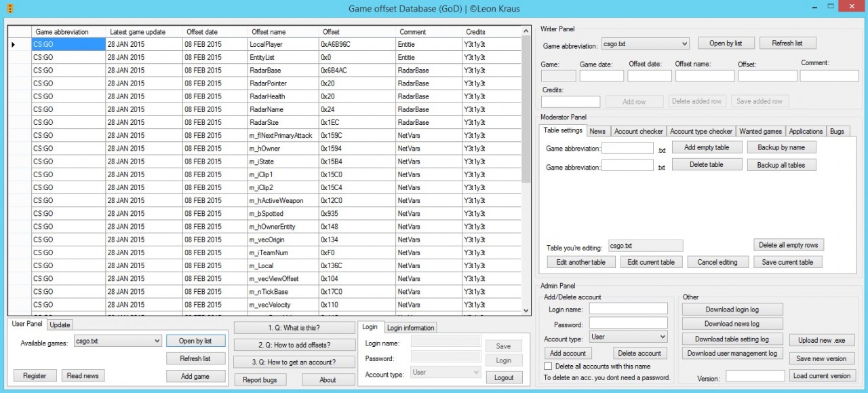Image resolution: width=868 pixels, height=393 pixels.
Task: Click the Credits input in Writer Panel
Action: (x=571, y=101)
